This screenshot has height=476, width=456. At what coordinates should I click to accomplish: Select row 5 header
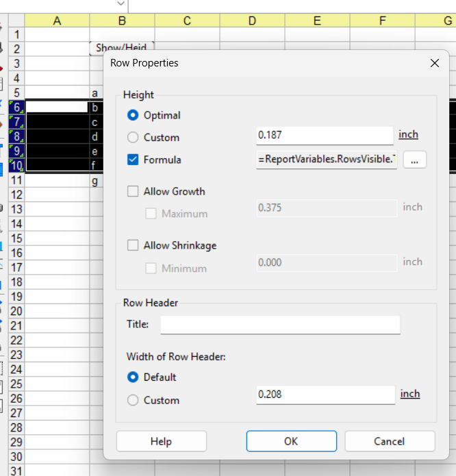click(16, 92)
